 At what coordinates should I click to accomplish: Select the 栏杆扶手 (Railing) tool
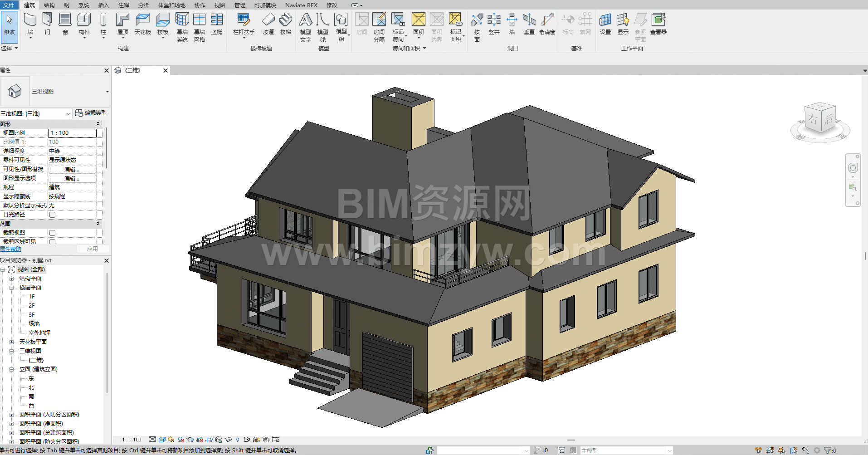point(244,20)
